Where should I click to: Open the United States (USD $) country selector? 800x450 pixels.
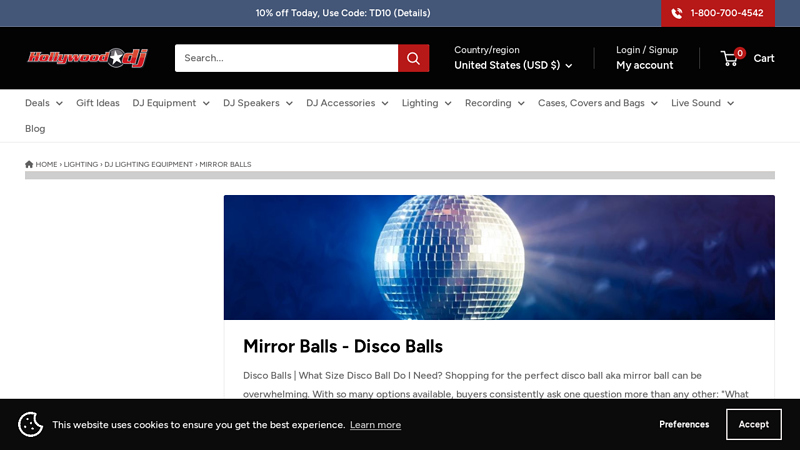513,65
